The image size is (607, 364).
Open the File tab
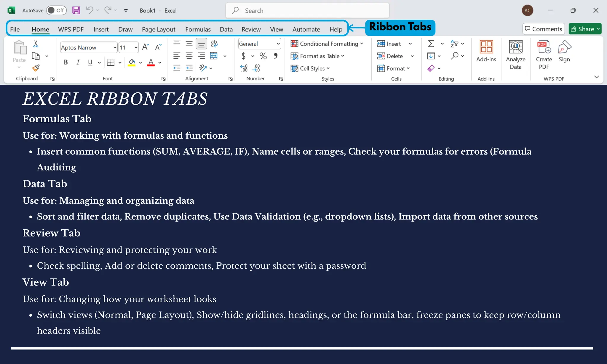pos(15,29)
